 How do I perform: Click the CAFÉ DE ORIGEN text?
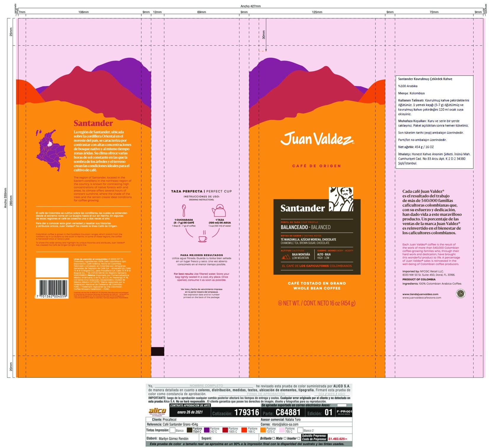(317, 166)
